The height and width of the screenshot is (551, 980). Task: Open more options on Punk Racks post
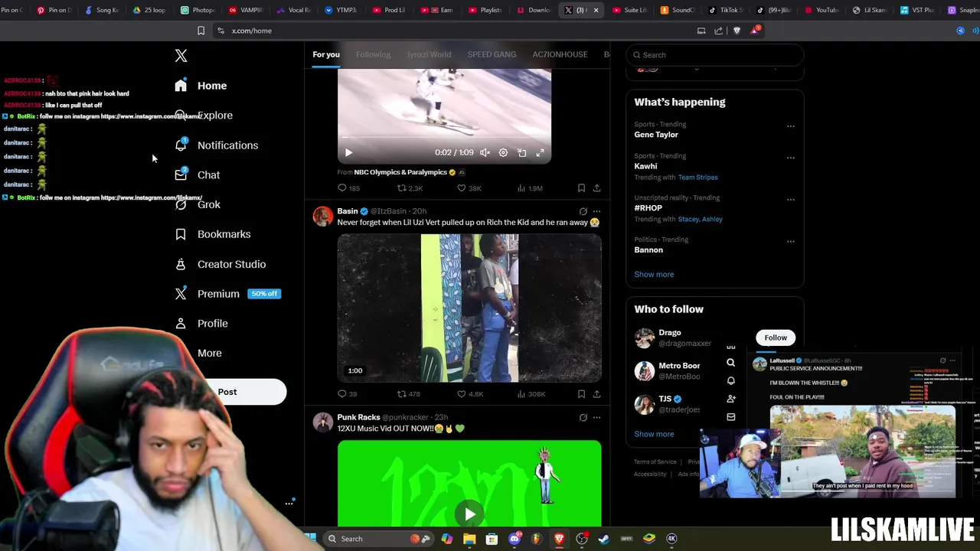coord(597,418)
